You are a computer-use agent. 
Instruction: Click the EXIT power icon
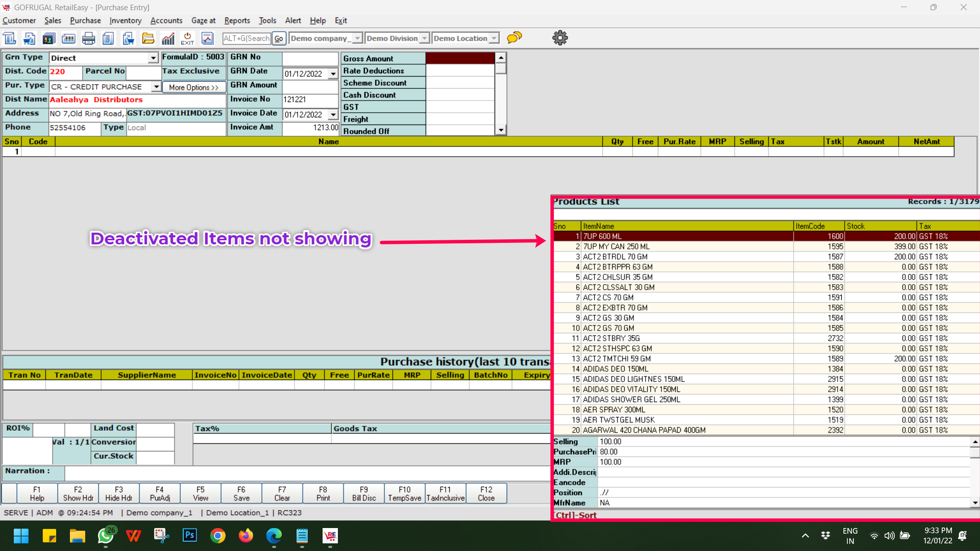(x=187, y=38)
